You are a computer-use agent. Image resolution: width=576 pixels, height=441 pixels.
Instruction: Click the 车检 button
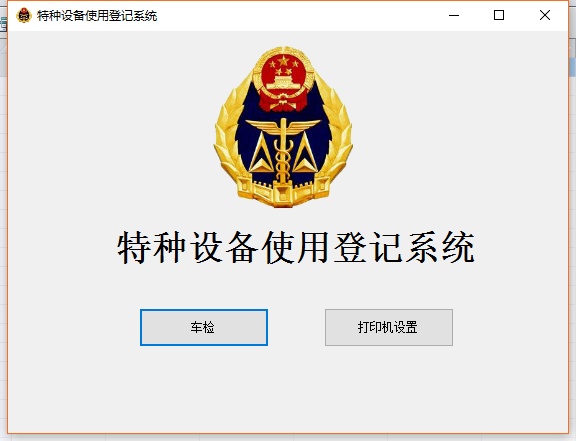(204, 327)
